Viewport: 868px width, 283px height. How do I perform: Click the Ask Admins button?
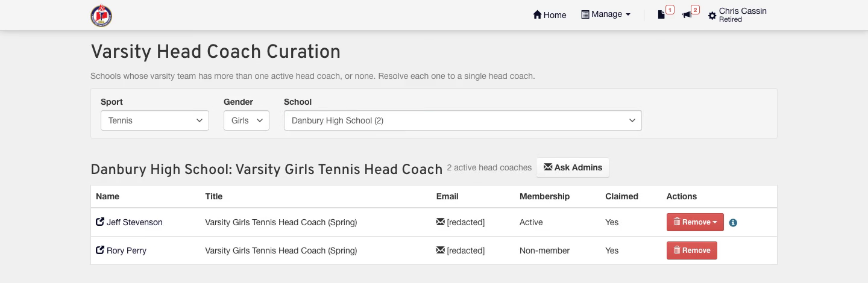pyautogui.click(x=573, y=167)
